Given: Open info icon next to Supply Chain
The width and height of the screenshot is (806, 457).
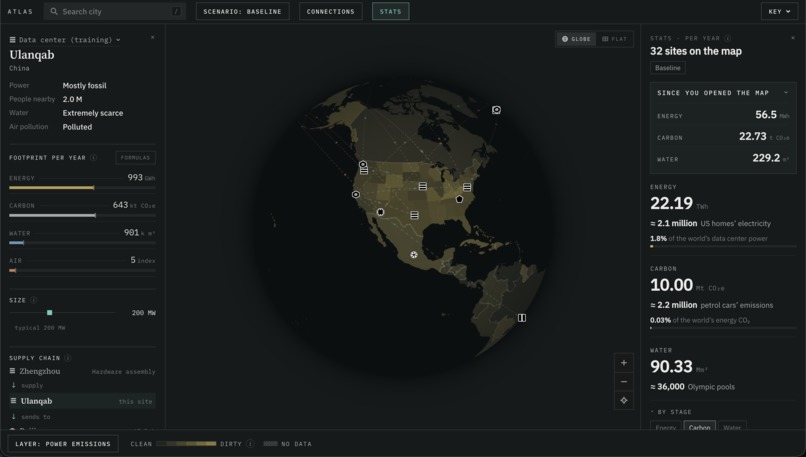Looking at the screenshot, I should [x=68, y=358].
